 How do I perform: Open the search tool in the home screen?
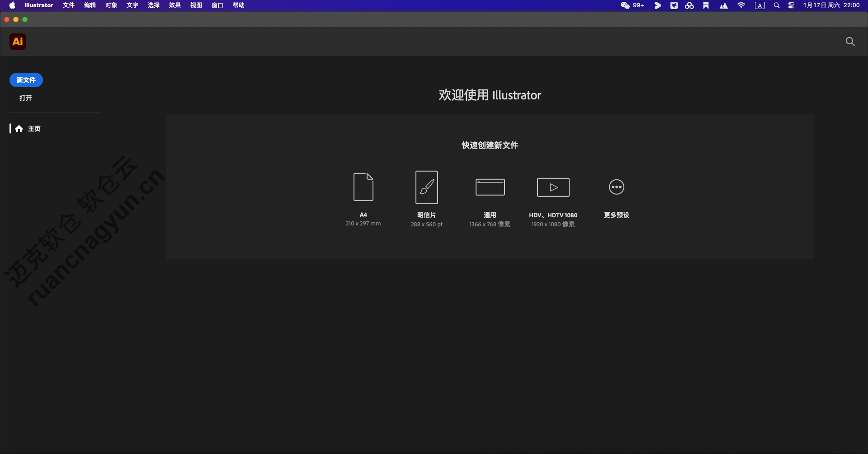pyautogui.click(x=850, y=42)
